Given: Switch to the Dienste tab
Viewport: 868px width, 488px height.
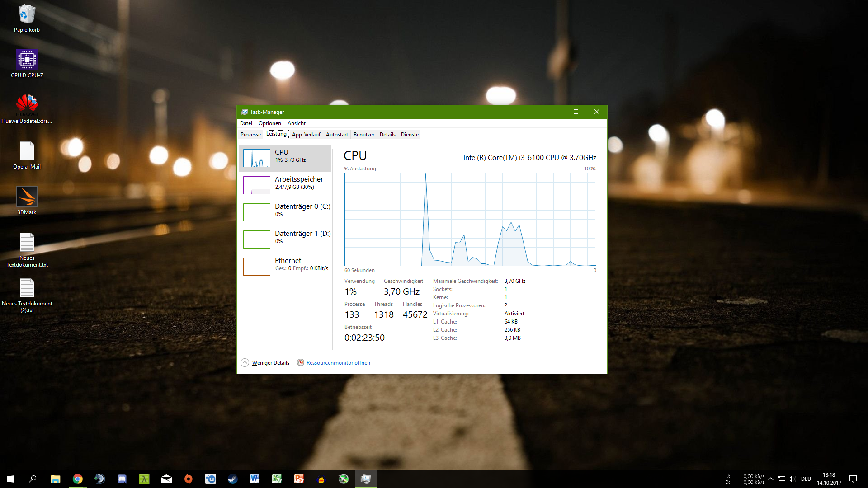Looking at the screenshot, I should (x=410, y=135).
